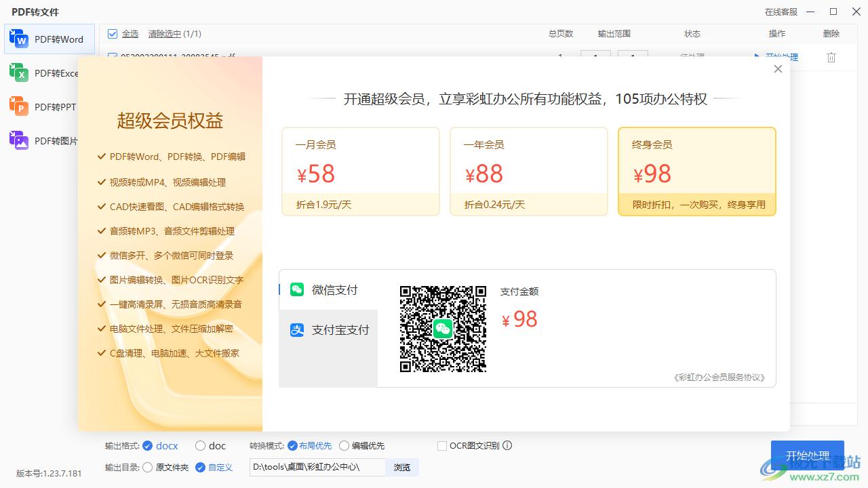Toggle the 全选 checkbox
The width and height of the screenshot is (868, 488).
(x=113, y=34)
